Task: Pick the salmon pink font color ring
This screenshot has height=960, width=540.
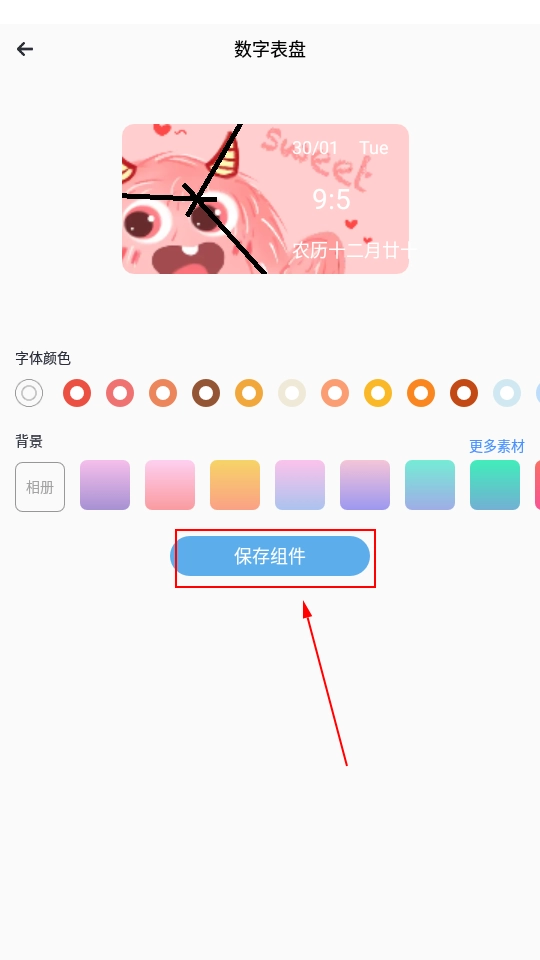Action: [x=120, y=393]
